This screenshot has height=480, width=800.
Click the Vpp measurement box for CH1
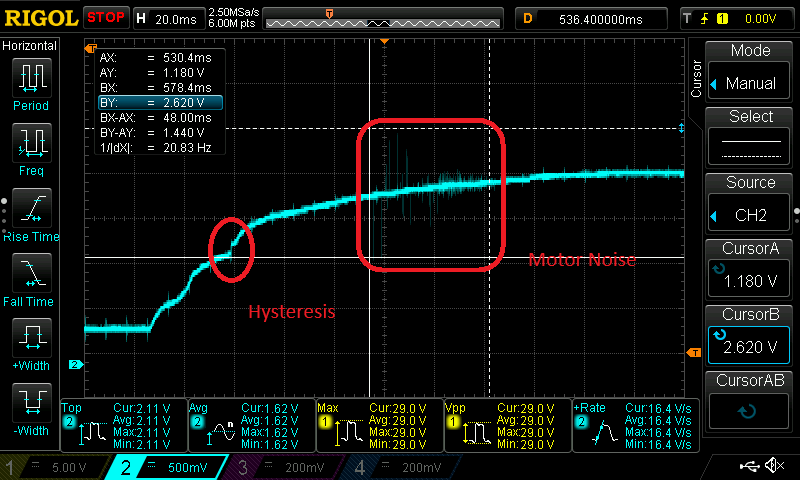pyautogui.click(x=508, y=425)
